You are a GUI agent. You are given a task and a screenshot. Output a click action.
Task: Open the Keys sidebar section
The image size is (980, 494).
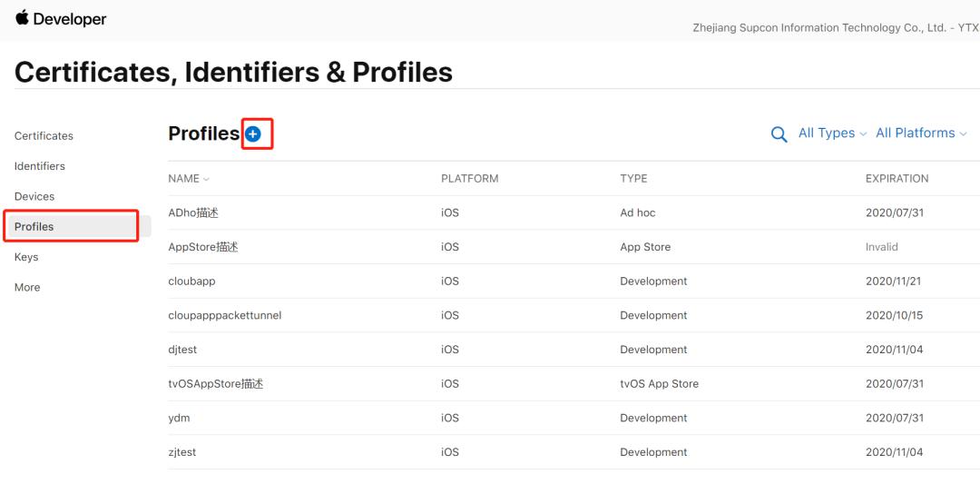[x=26, y=257]
